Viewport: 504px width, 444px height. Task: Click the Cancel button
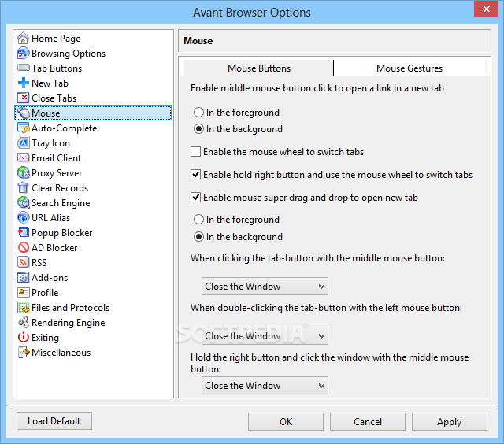click(x=368, y=421)
